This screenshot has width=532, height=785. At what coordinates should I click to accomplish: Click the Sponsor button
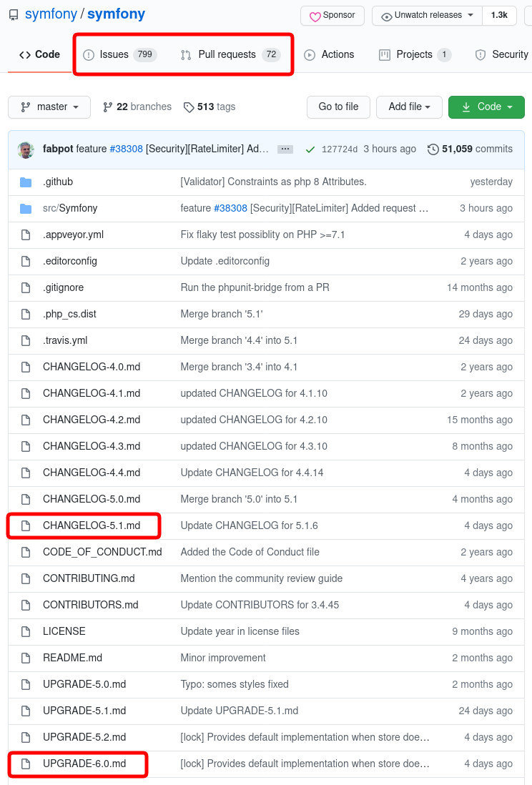[x=332, y=16]
